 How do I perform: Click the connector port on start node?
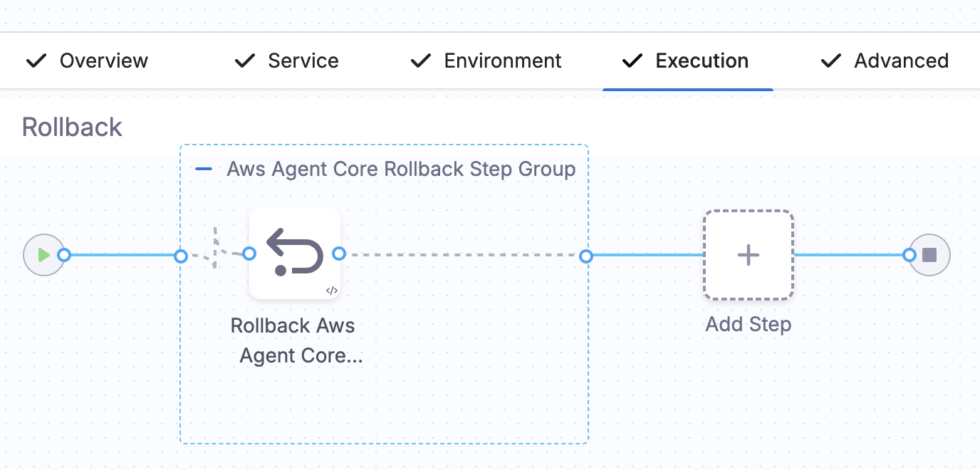(x=63, y=254)
